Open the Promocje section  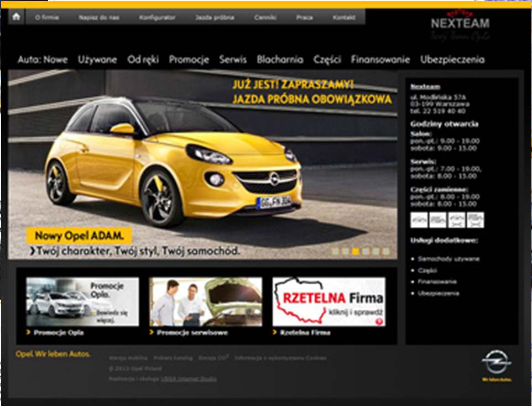tap(189, 60)
